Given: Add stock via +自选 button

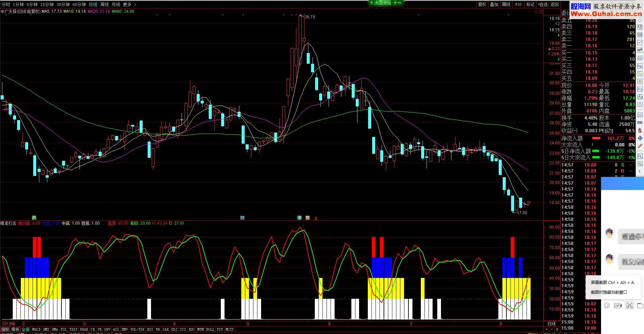Looking at the screenshot, I should tap(543, 4).
